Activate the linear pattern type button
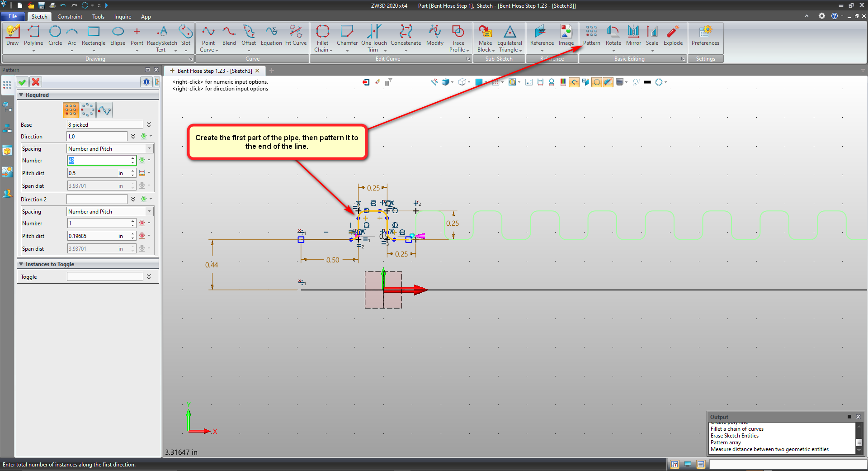 pyautogui.click(x=71, y=110)
